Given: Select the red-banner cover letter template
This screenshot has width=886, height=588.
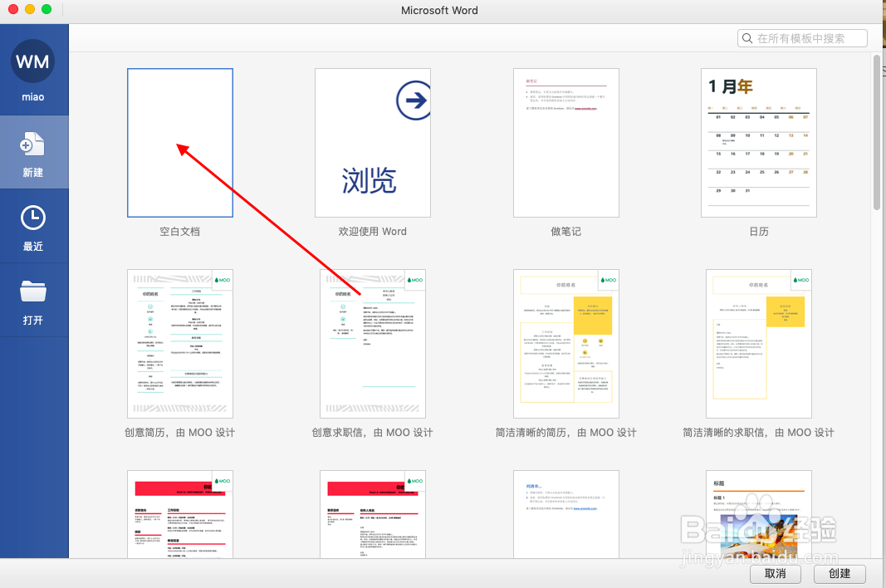Looking at the screenshot, I should [x=373, y=514].
